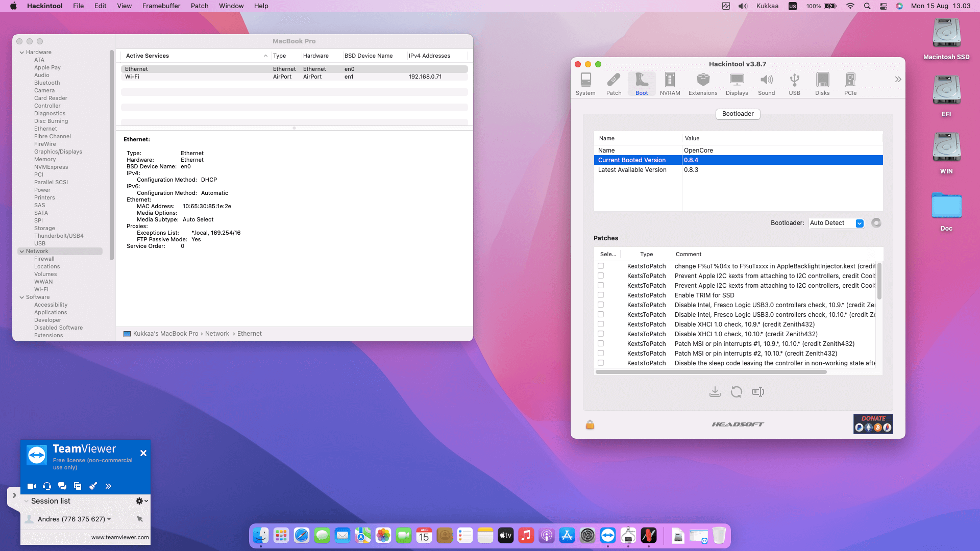Image resolution: width=980 pixels, height=551 pixels.
Task: Enable the Enable TRIM for SSD patch
Action: (601, 295)
